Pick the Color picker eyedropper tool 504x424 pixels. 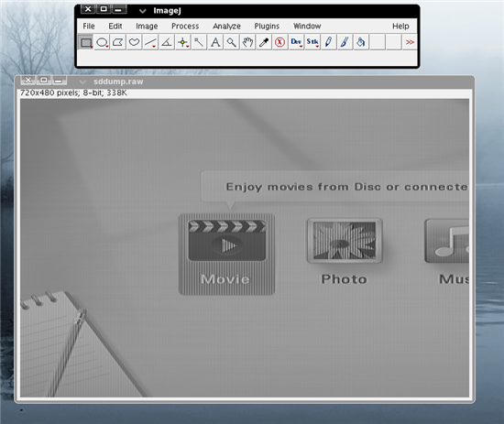(264, 42)
